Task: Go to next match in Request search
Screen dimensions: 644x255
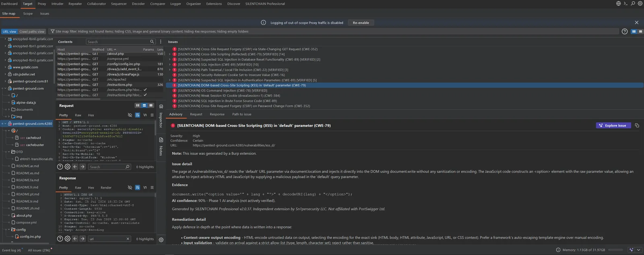Action: [x=83, y=167]
